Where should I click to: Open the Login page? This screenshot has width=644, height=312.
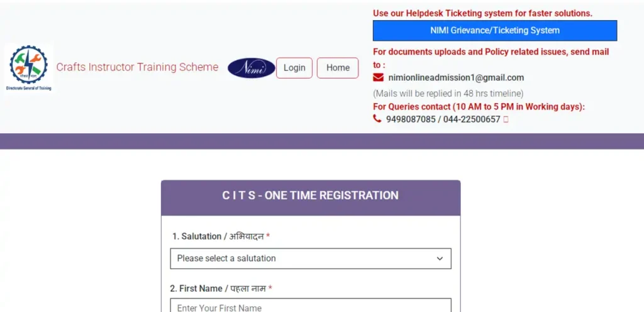click(294, 68)
